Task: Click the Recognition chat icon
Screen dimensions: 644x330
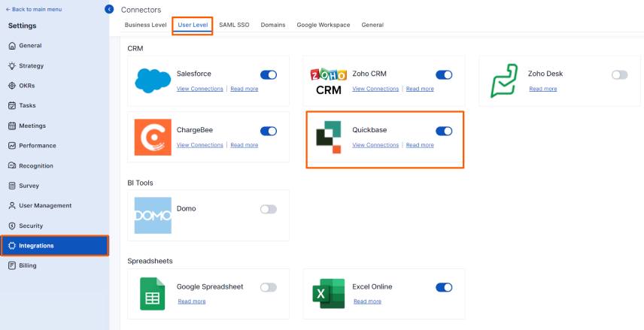Action: point(12,166)
